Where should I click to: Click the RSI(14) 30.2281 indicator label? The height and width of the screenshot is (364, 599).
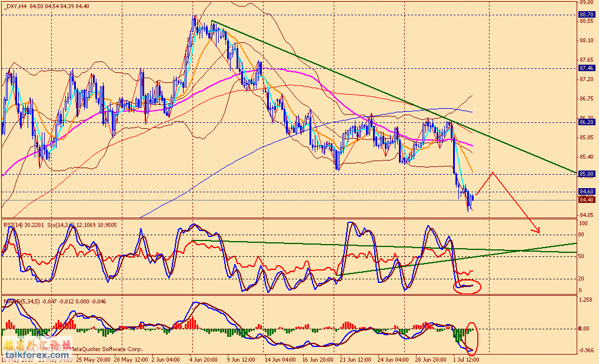pyautogui.click(x=24, y=225)
